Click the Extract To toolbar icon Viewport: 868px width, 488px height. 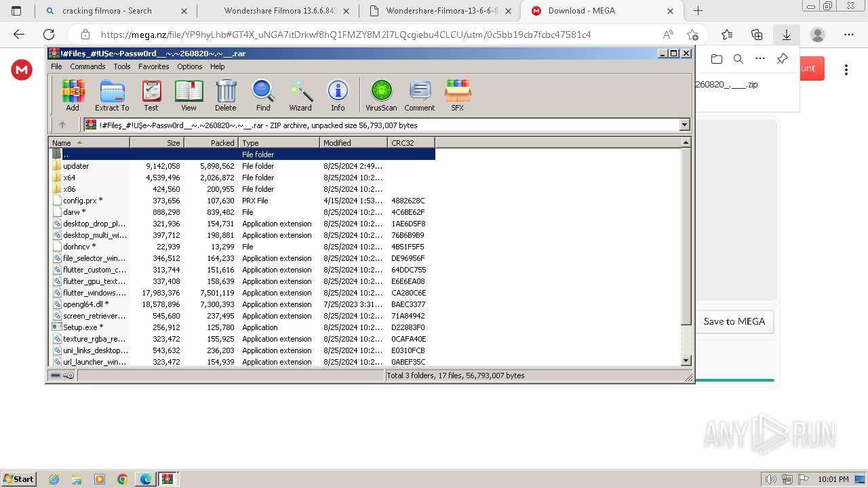coord(112,96)
